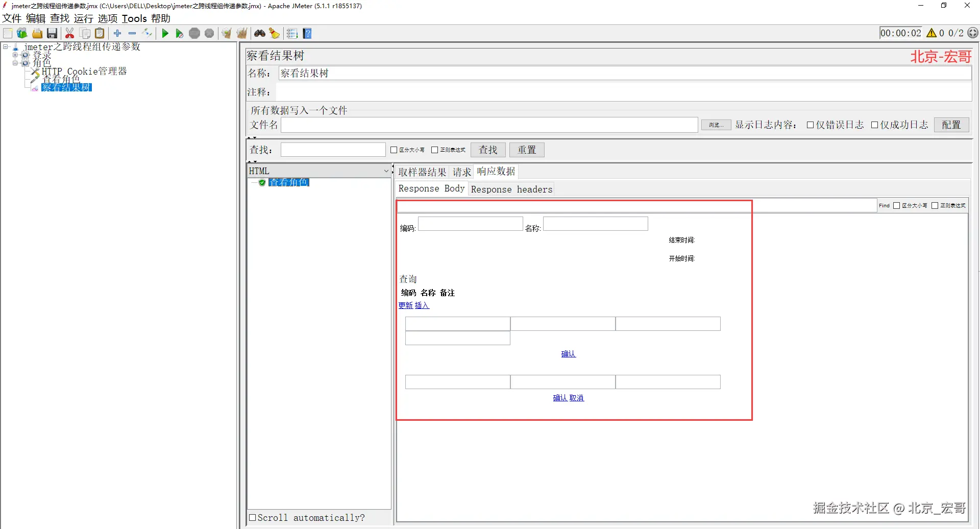Open the 选项 menu

(108, 18)
